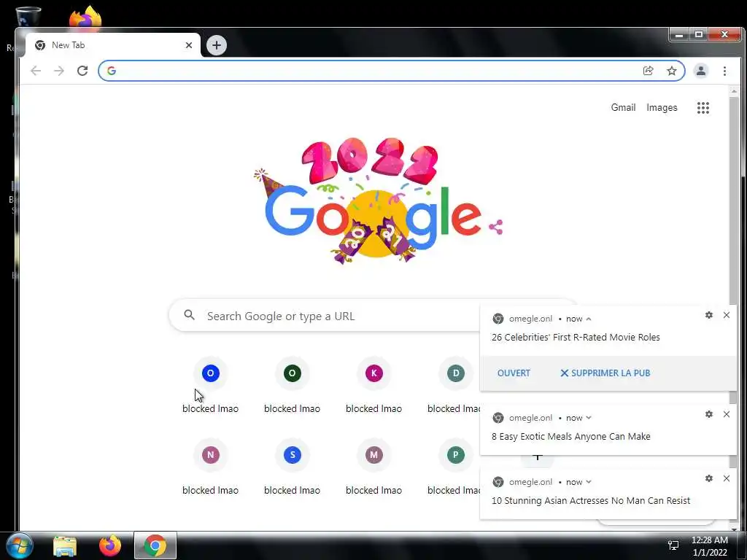The image size is (747, 560).
Task: Select the New Tab tab
Action: click(x=112, y=45)
